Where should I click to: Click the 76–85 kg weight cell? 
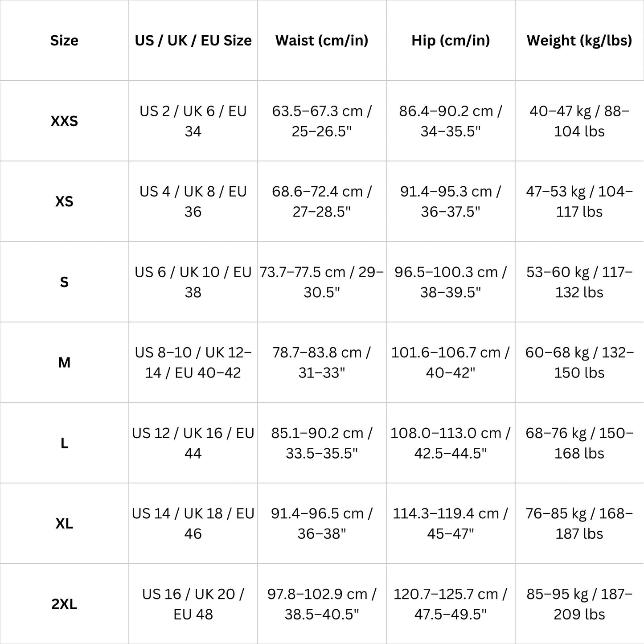(579, 524)
